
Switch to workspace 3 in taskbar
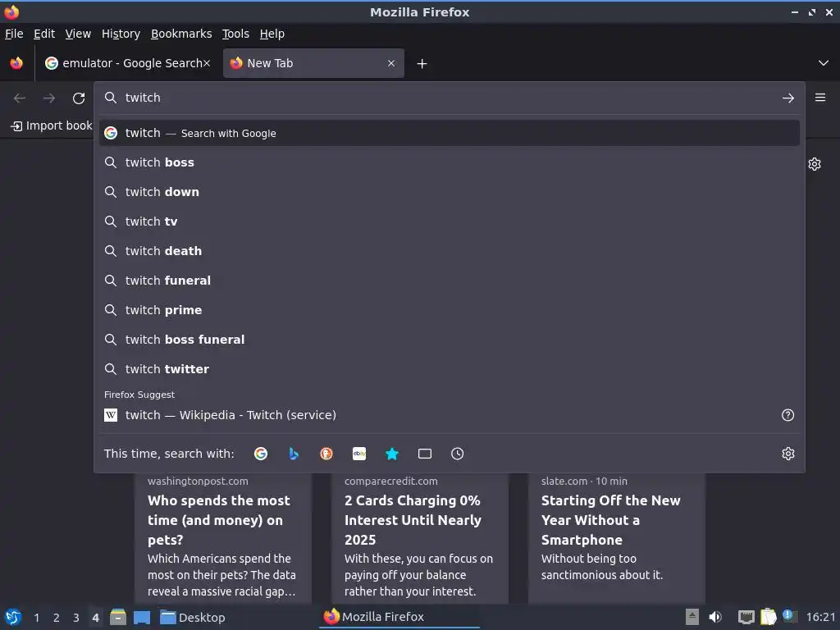(x=76, y=618)
